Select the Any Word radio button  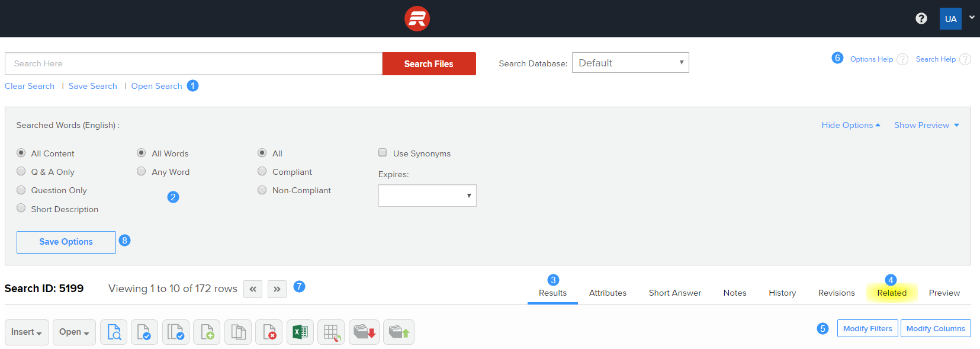[142, 171]
